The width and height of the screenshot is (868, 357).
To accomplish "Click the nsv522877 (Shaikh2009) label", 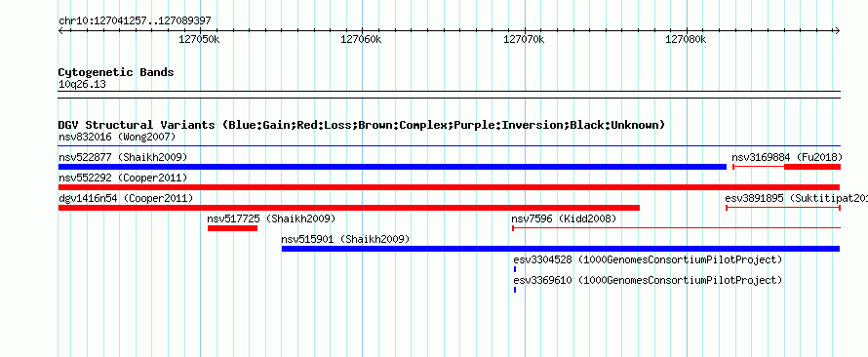I will [122, 157].
